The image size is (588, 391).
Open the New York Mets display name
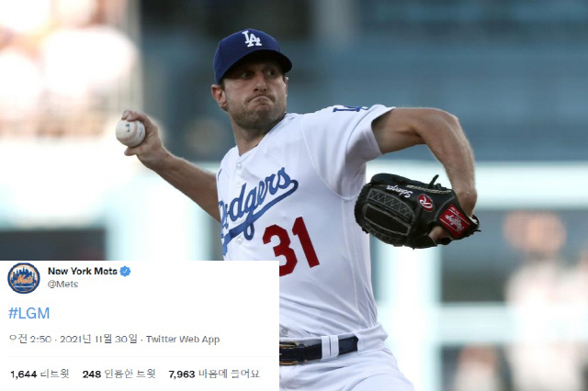[83, 271]
